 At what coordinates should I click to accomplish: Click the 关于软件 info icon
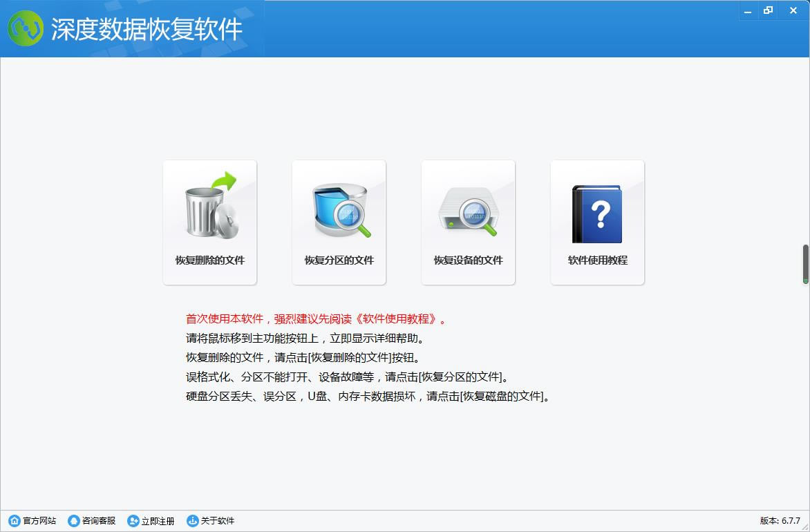click(193, 521)
